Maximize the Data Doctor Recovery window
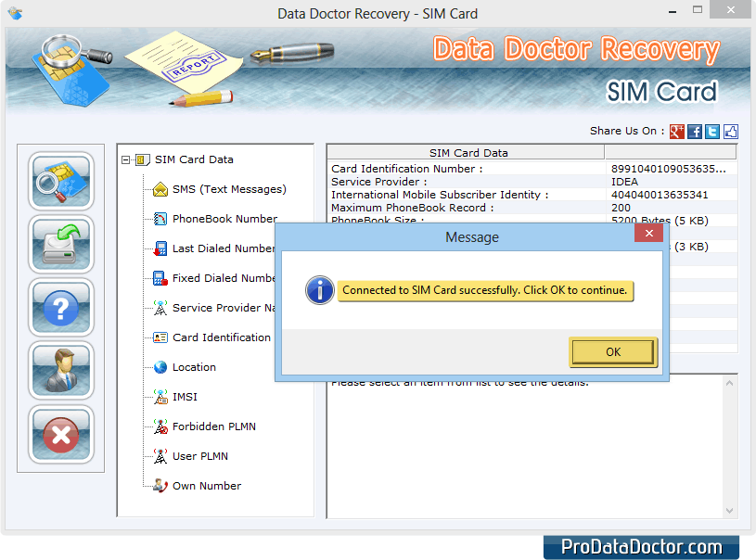This screenshot has width=756, height=560. 698,9
